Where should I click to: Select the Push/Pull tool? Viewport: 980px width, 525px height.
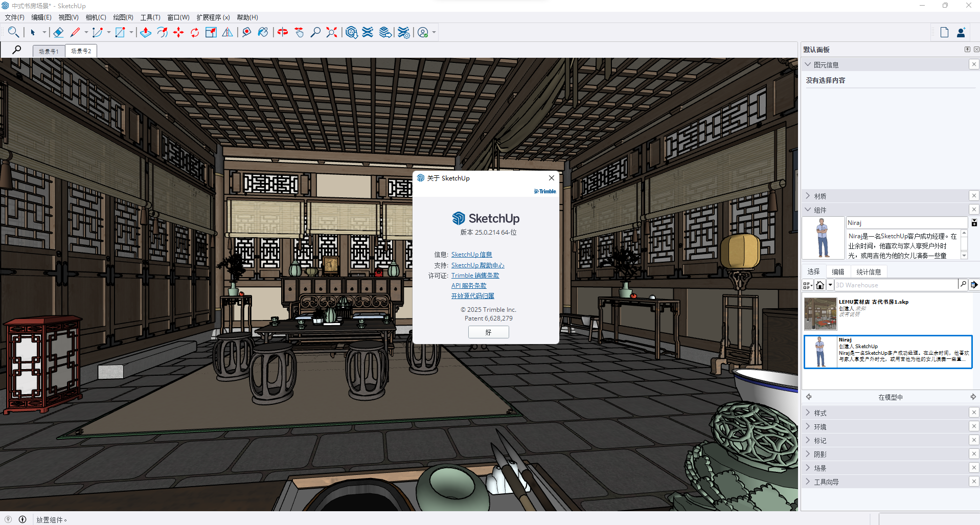pos(146,33)
